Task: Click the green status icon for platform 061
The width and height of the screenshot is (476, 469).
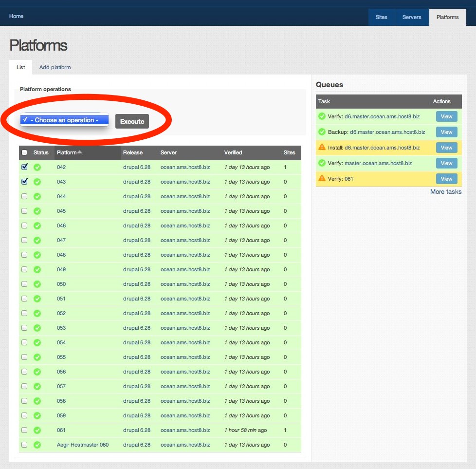Action: point(37,430)
